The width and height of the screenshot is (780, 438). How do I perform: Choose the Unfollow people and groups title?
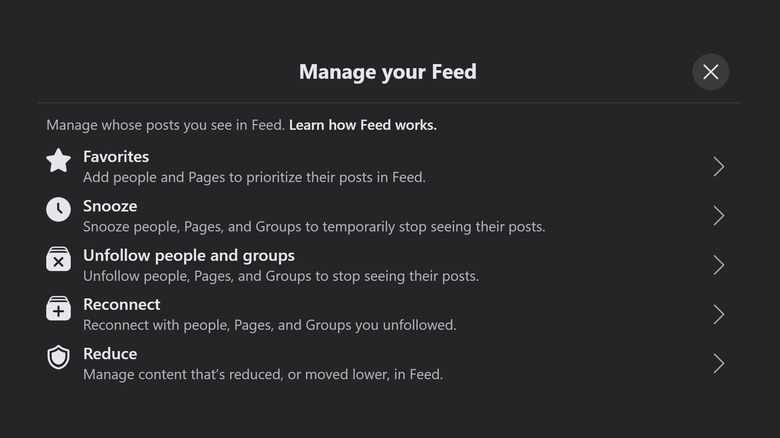[189, 255]
